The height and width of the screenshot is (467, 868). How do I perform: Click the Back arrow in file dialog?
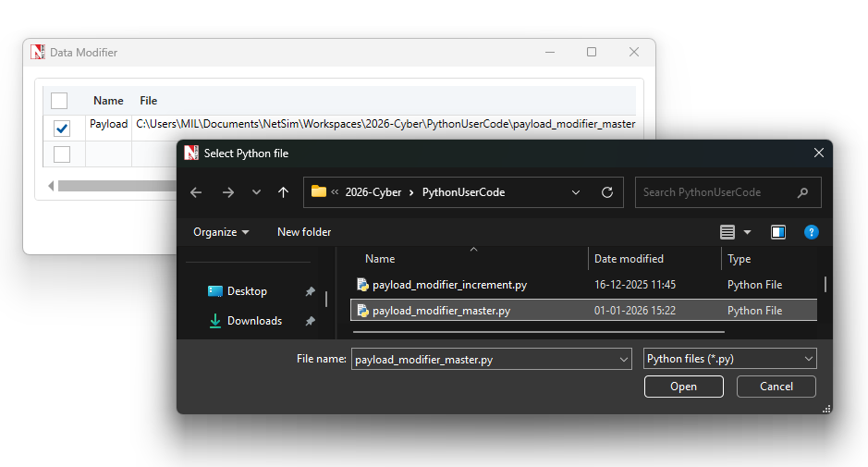(x=196, y=192)
